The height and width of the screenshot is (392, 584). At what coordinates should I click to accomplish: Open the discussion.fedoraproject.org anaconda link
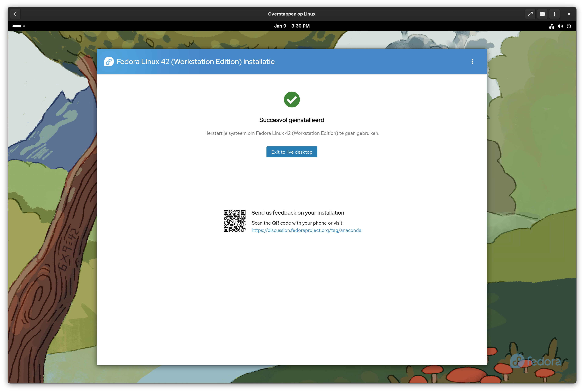(x=306, y=230)
